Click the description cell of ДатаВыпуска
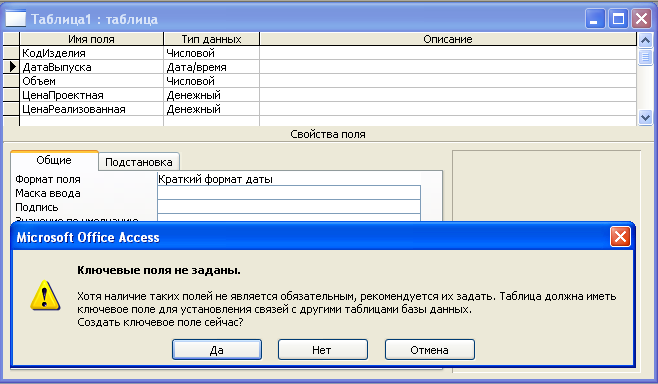The height and width of the screenshot is (384, 658). [x=448, y=67]
